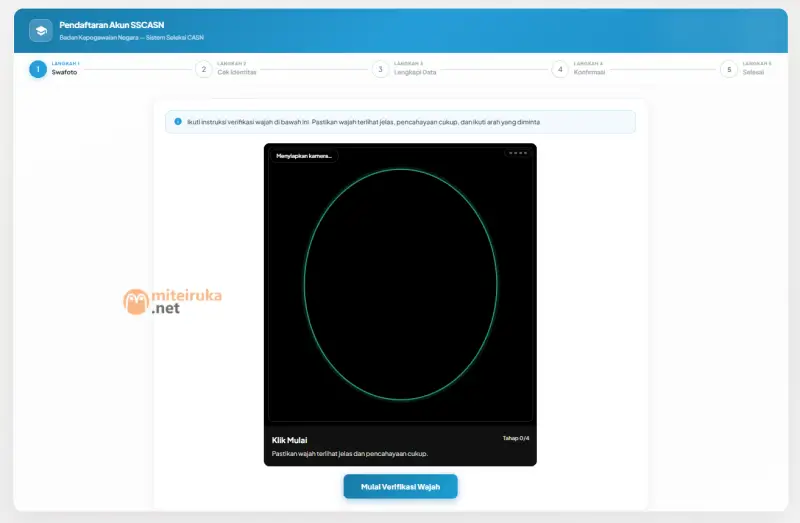Screen dimensions: 800x523
Task: Click the blue info icon in instruction banner
Action: tap(178, 121)
